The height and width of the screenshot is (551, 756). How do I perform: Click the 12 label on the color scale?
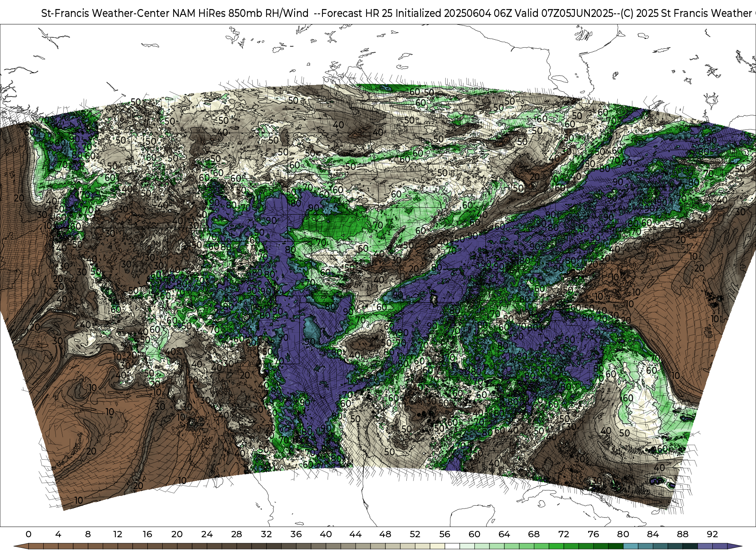coord(118,534)
